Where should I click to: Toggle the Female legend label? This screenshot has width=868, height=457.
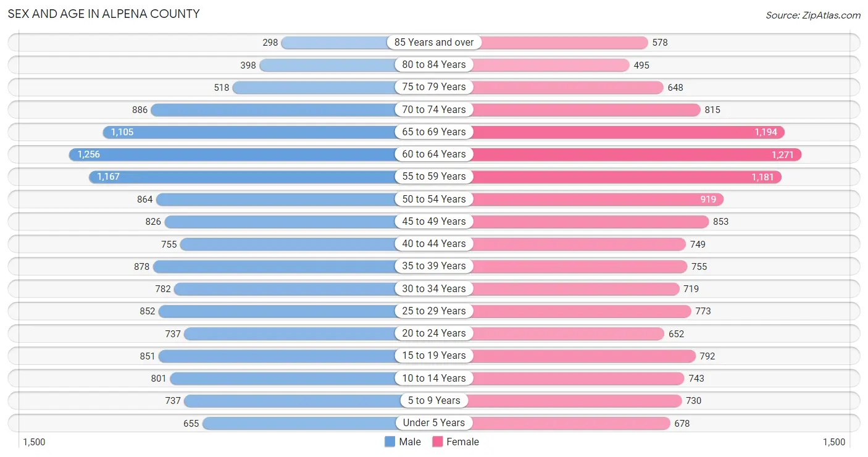tap(463, 442)
